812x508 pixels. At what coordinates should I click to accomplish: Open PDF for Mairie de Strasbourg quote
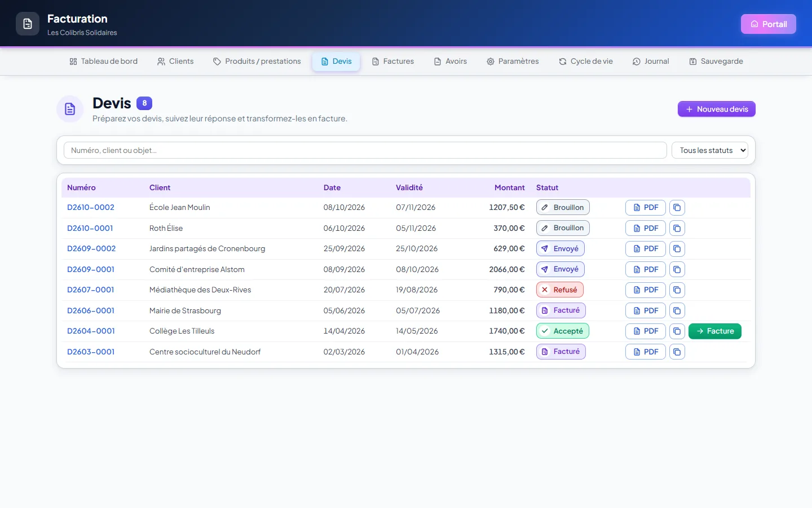coord(646,310)
